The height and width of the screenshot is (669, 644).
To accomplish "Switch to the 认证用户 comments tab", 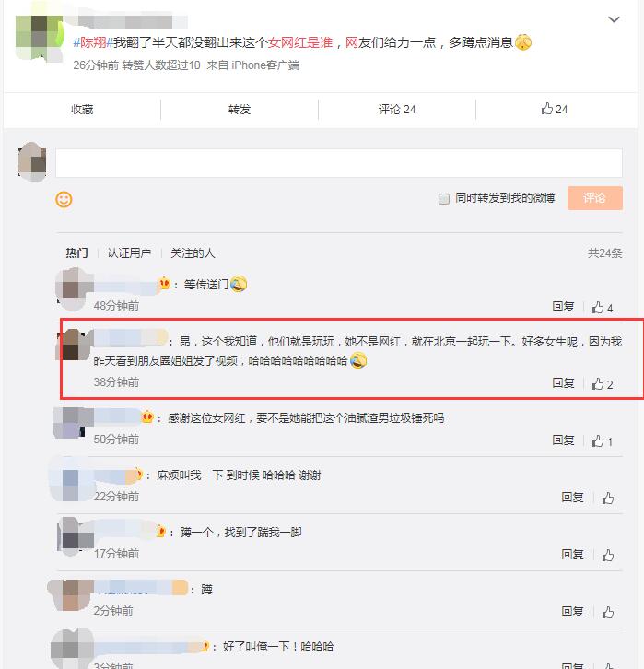I will pos(129,253).
